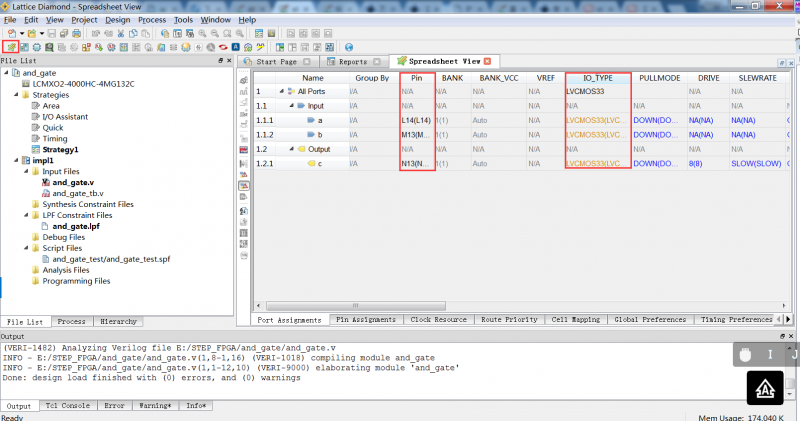Click the globe web icon
Image resolution: width=800 pixels, height=421 pixels.
click(349, 47)
